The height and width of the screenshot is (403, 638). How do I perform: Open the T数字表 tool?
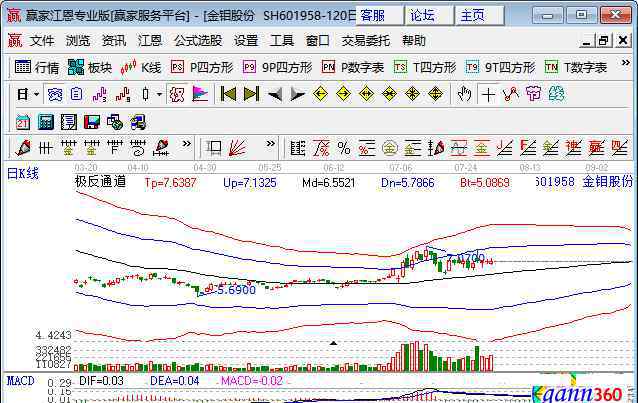[x=576, y=67]
